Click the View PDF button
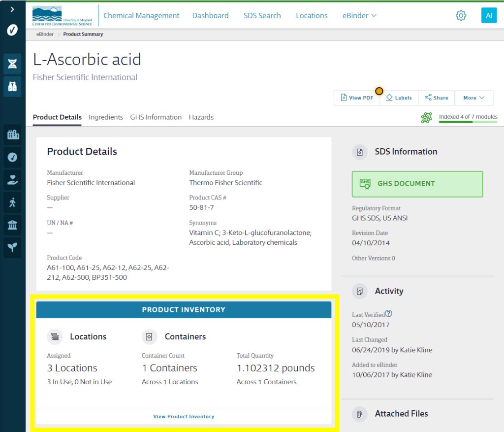This screenshot has width=504, height=432. pyautogui.click(x=357, y=98)
